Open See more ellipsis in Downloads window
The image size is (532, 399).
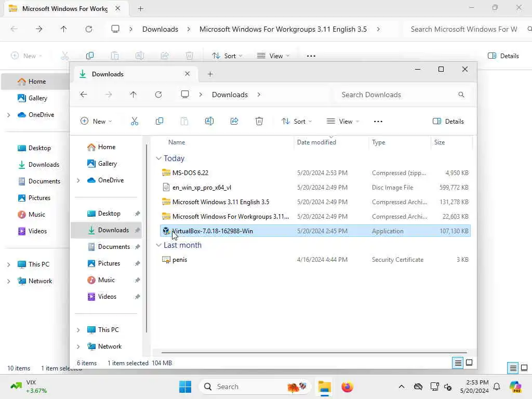tap(378, 122)
